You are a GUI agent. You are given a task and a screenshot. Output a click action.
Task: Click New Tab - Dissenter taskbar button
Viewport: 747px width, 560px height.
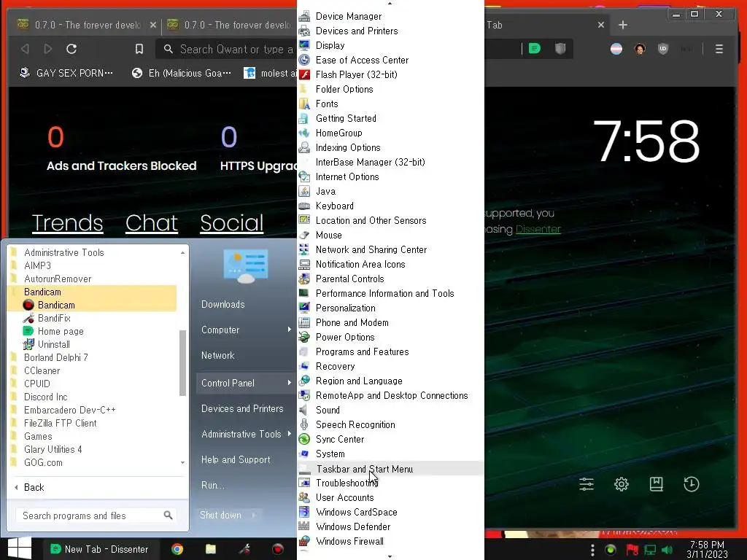(99, 549)
